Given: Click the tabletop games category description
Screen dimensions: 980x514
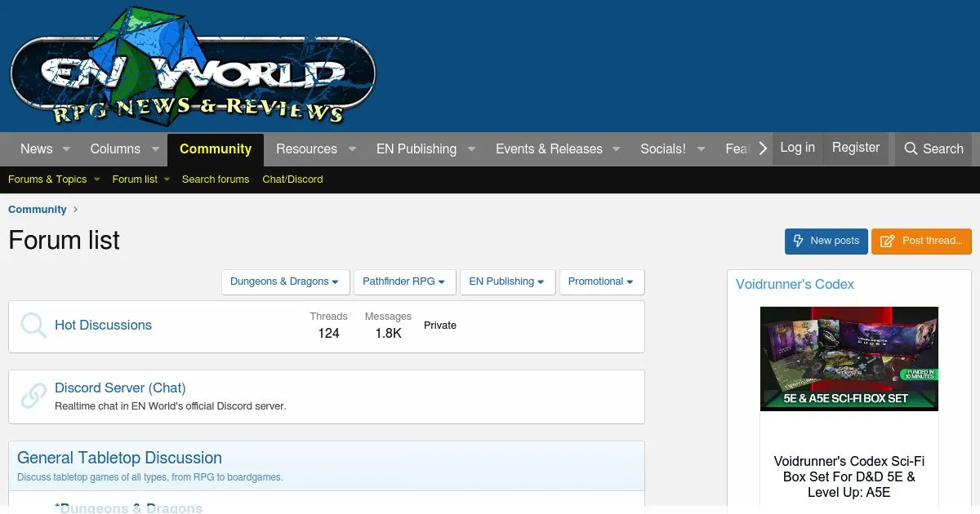Looking at the screenshot, I should coord(150,477).
